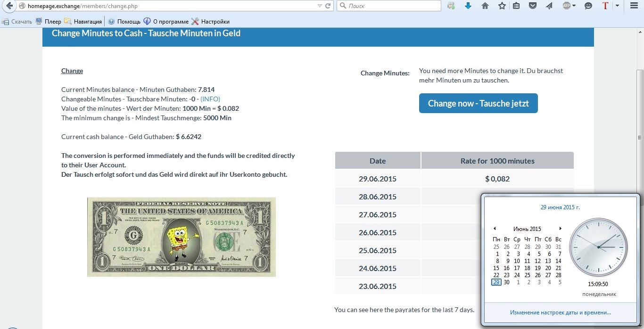The image size is (644, 329).
Task: Click the analog clock face
Action: 598,247
